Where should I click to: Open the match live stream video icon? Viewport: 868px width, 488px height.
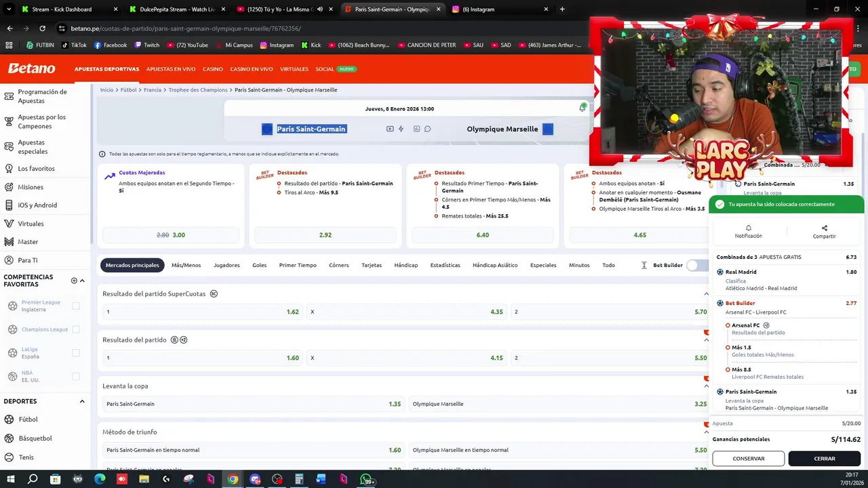390,129
